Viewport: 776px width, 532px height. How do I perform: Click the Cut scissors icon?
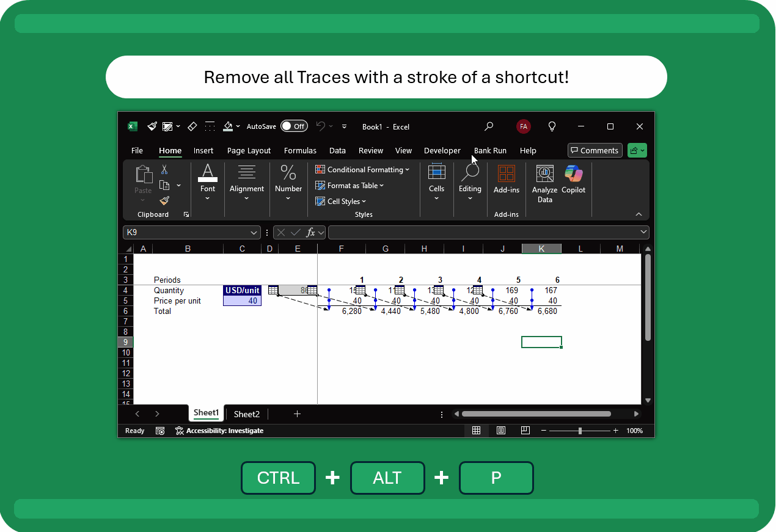pyautogui.click(x=164, y=170)
